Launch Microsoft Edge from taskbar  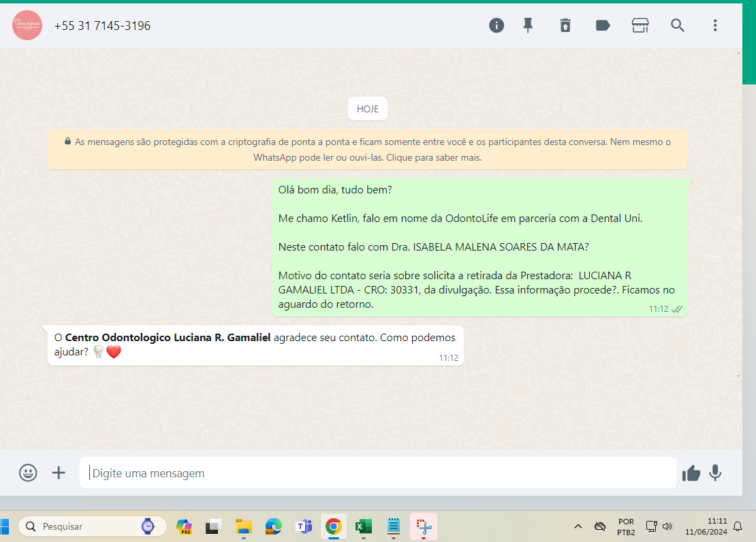point(273,526)
